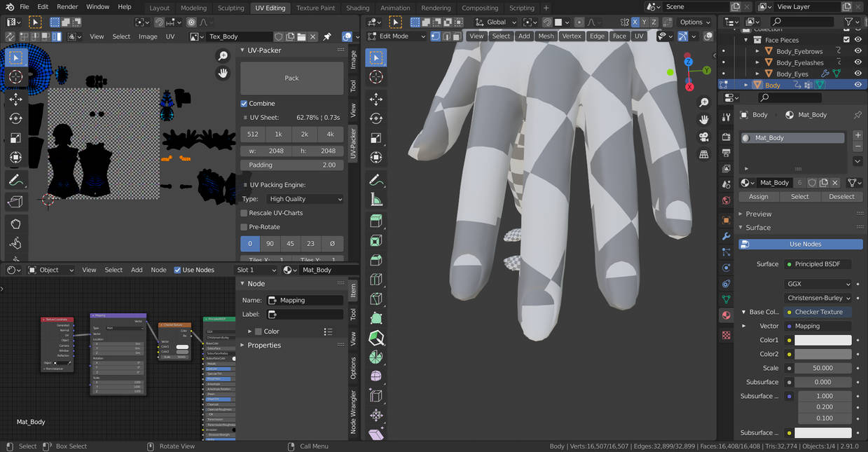868x452 pixels.
Task: Hide Body_Eyelashes in outliner
Action: pos(857,62)
